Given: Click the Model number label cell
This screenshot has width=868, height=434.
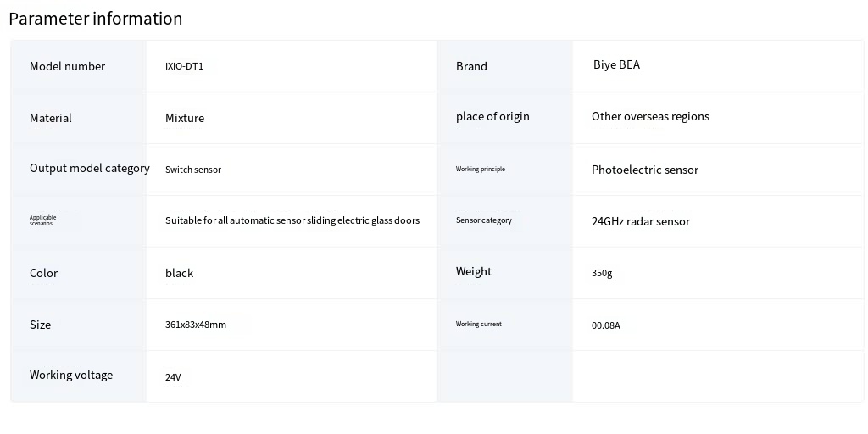Looking at the screenshot, I should (67, 66).
